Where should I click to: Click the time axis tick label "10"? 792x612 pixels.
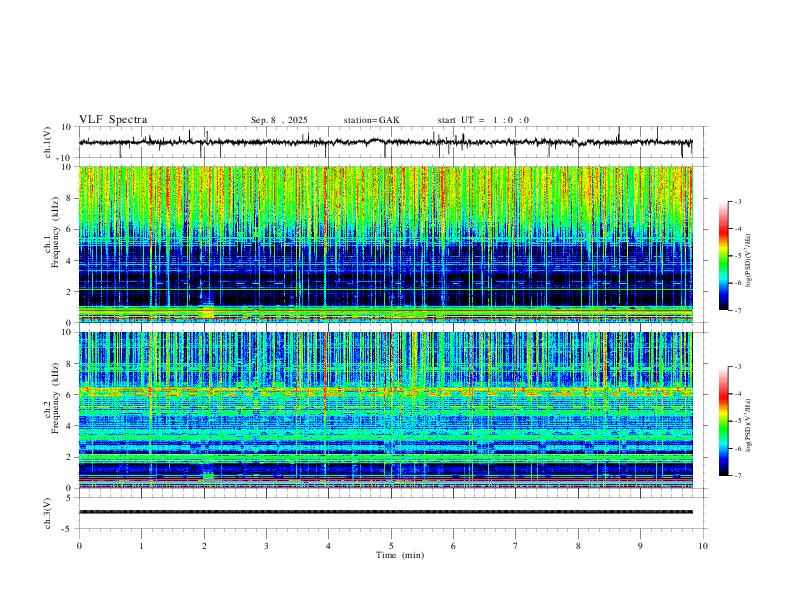(703, 546)
